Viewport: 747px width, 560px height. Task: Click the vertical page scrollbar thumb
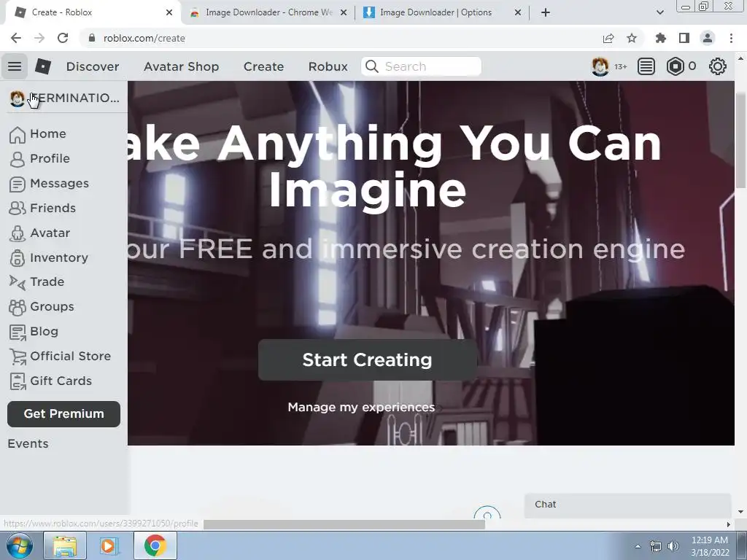[740, 141]
